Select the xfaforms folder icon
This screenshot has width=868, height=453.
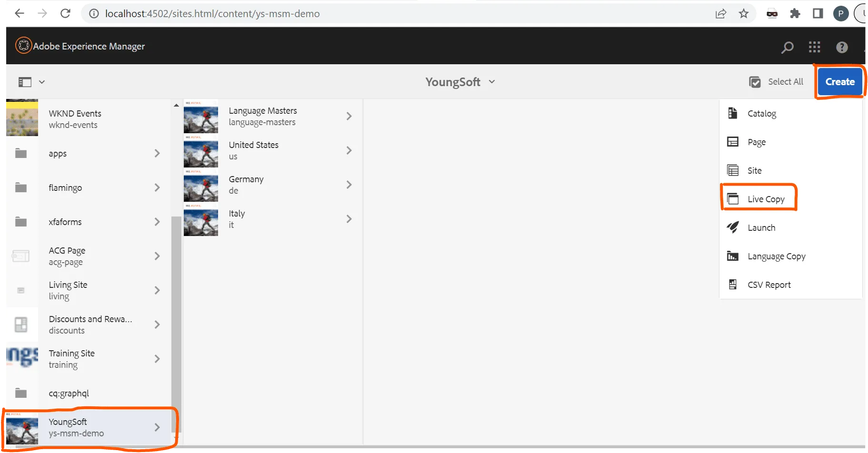[x=21, y=222]
